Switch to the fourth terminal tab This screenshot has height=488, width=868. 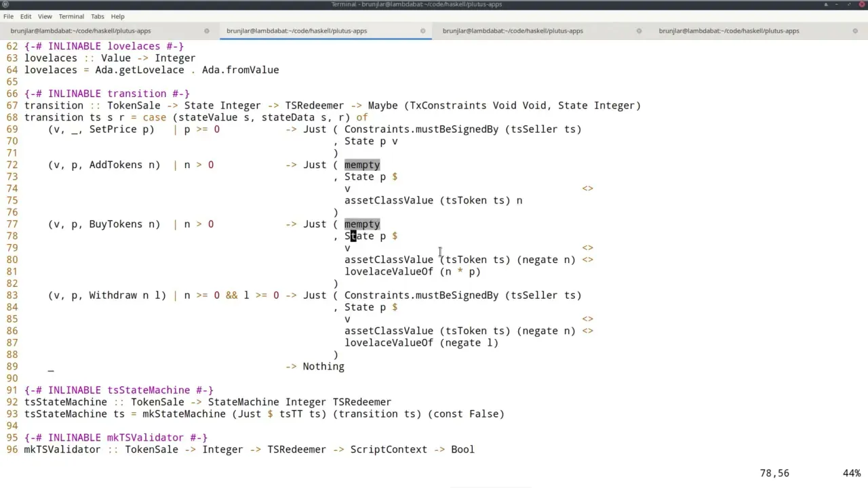click(x=729, y=30)
